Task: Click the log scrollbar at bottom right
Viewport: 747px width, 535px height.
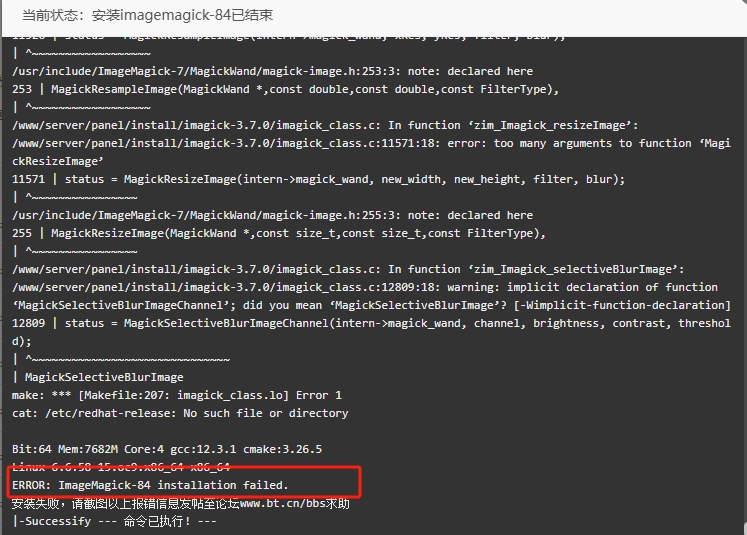Action: pos(745,527)
